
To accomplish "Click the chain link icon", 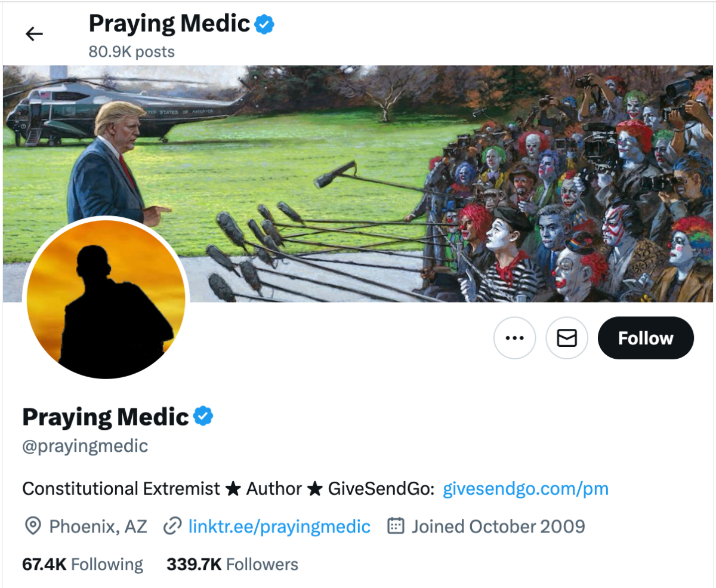I will (x=172, y=526).
